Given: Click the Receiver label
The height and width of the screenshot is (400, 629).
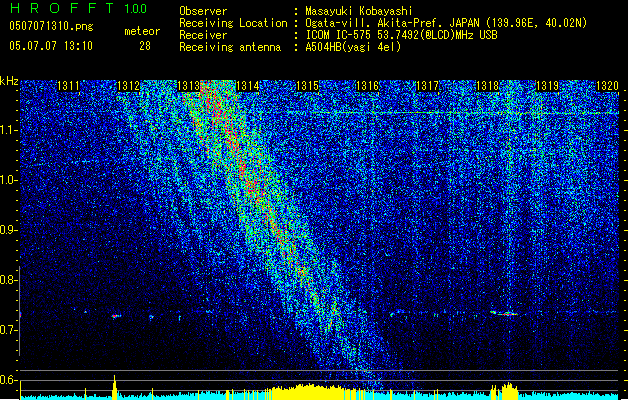Looking at the screenshot, I should pyautogui.click(x=203, y=35).
